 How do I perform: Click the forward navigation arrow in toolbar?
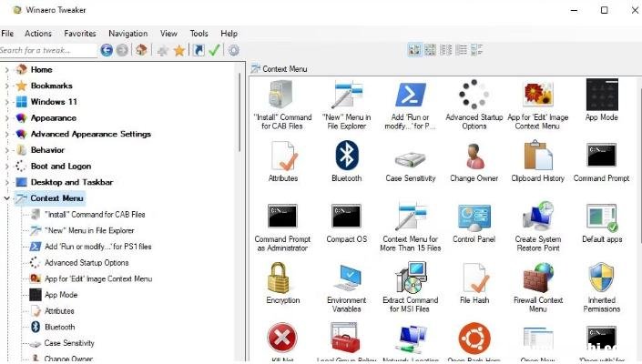[x=122, y=50]
